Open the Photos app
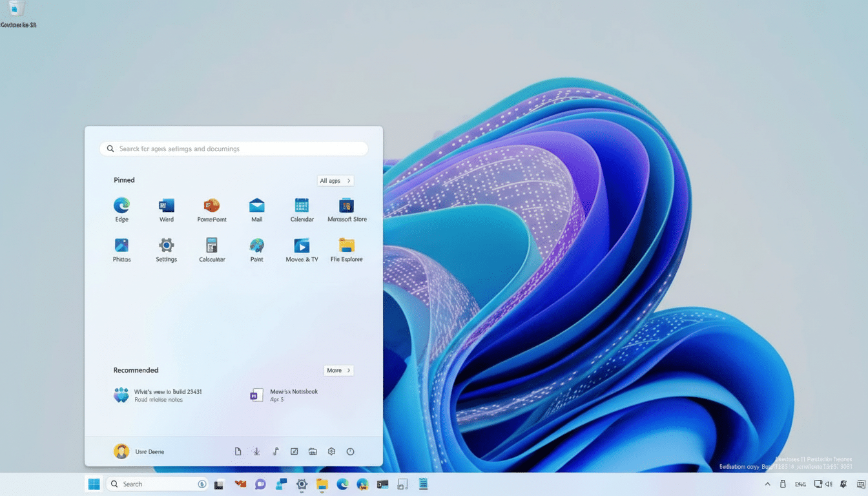This screenshot has width=868, height=496. coord(121,246)
